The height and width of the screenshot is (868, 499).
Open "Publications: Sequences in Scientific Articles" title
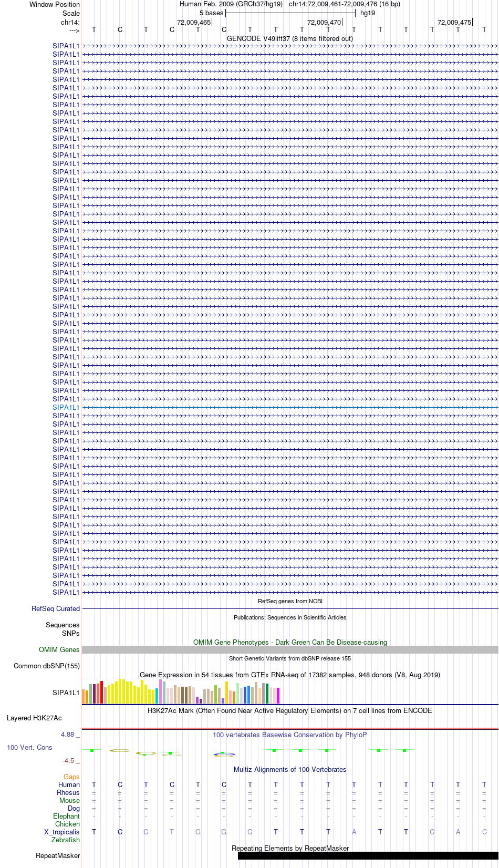pyautogui.click(x=290, y=617)
